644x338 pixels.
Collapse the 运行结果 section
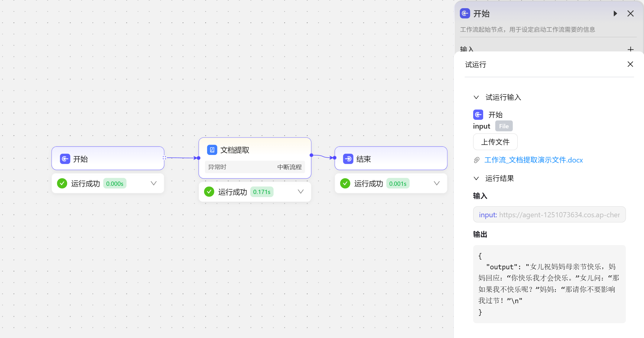476,178
